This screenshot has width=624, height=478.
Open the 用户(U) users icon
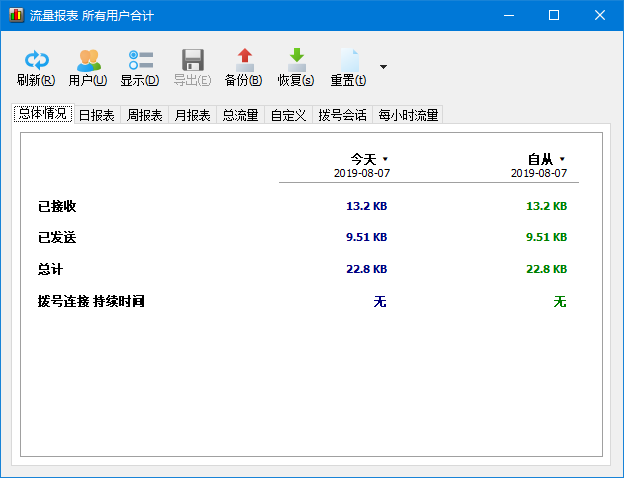(x=88, y=60)
